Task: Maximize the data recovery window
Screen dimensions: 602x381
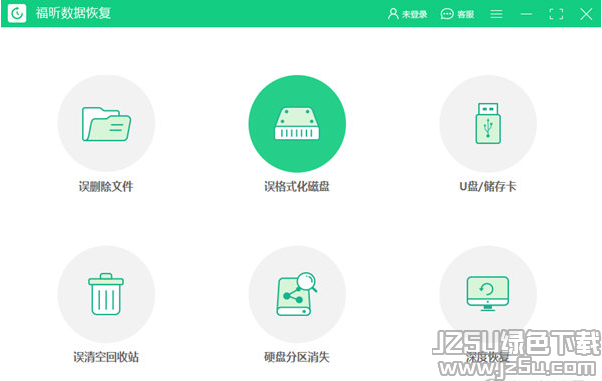Action: 556,14
